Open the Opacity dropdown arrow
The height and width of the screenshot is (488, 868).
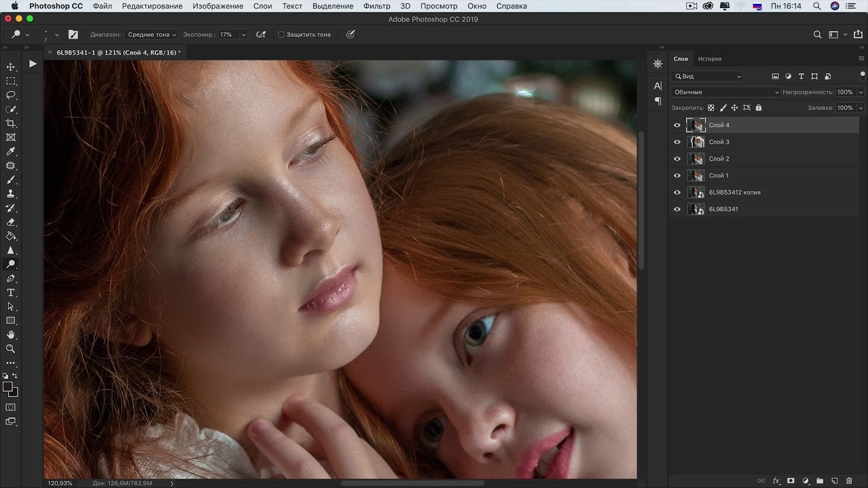point(861,92)
